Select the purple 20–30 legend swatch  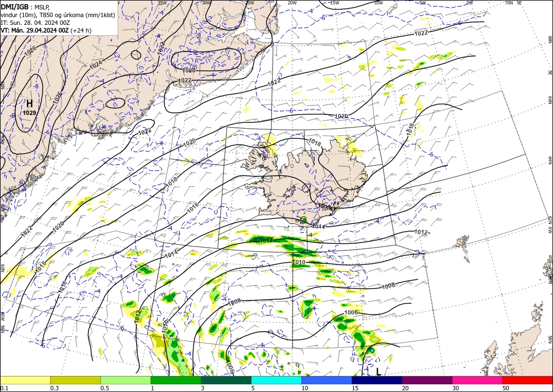tap(427, 380)
